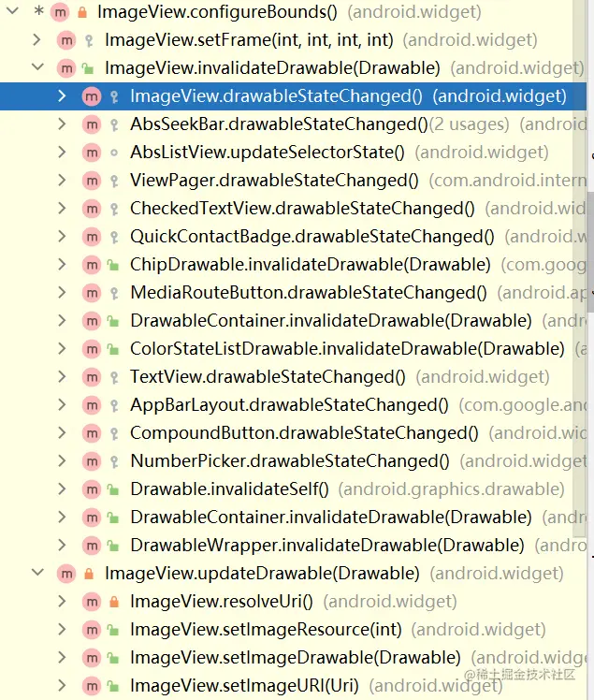
Task: Expand the selected ImageView.drawableStateChanged() node
Action: pyautogui.click(x=63, y=96)
